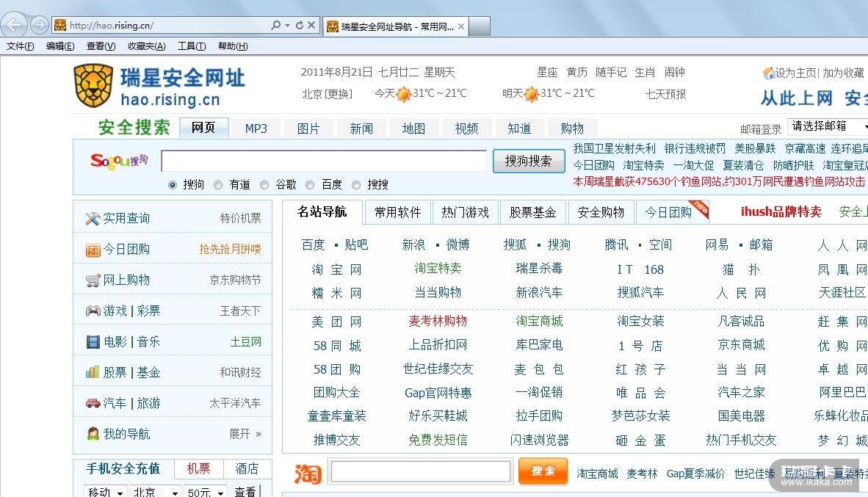Open the 工具(T) menu
The height and width of the screenshot is (497, 868).
[x=192, y=46]
